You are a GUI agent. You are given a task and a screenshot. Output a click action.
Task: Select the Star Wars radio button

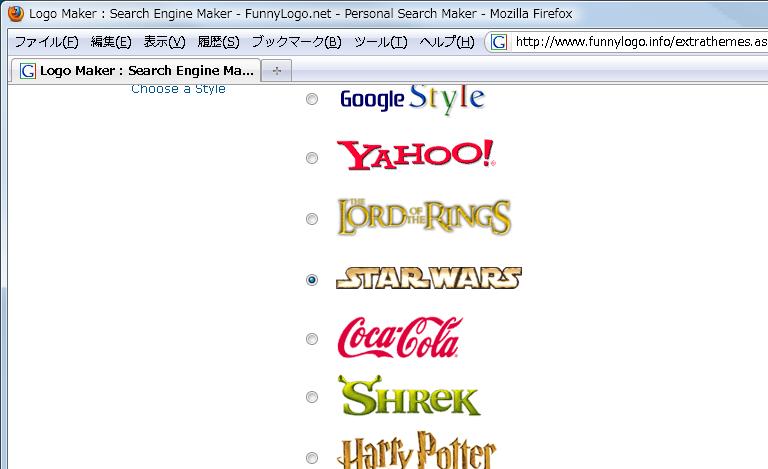[312, 280]
